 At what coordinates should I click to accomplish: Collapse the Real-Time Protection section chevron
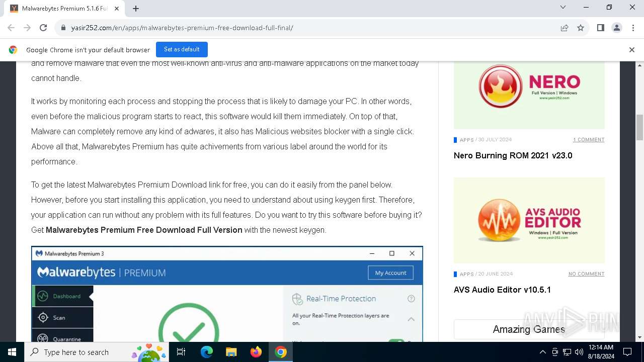tap(411, 319)
